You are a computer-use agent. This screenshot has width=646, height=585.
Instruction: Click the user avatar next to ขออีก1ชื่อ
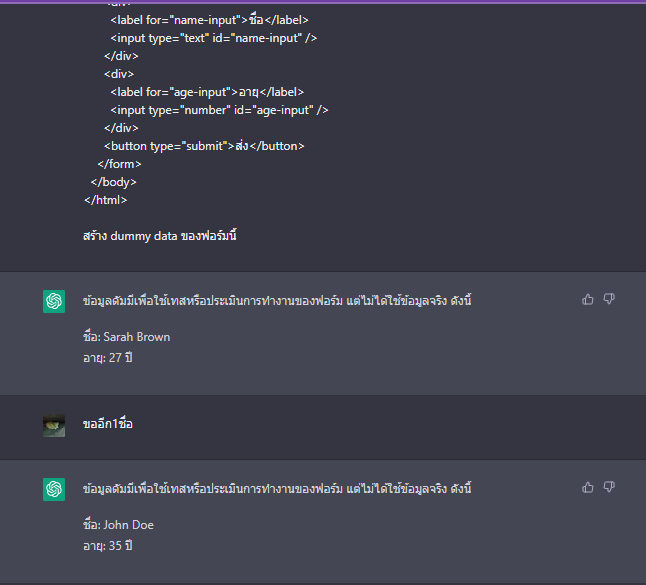pos(54,426)
